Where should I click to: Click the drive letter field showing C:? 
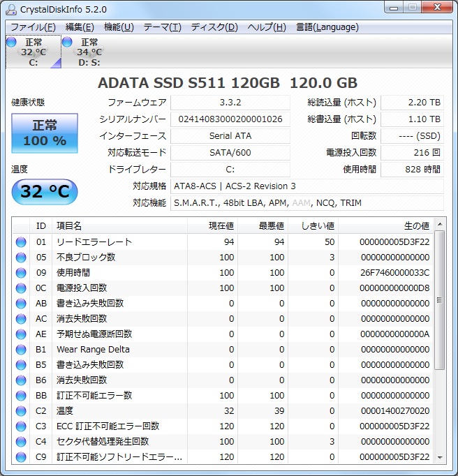pos(230,170)
